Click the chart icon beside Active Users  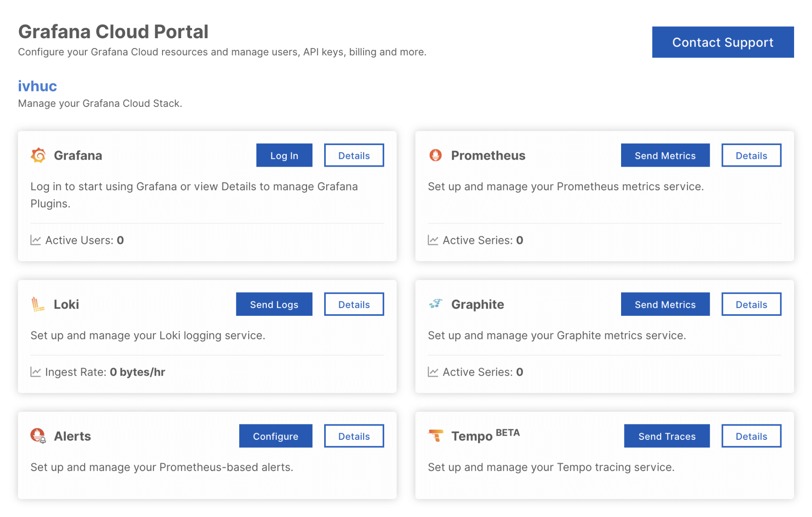(36, 240)
